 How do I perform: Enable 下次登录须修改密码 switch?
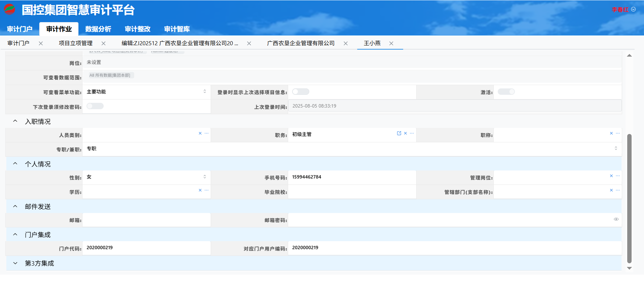(95, 106)
